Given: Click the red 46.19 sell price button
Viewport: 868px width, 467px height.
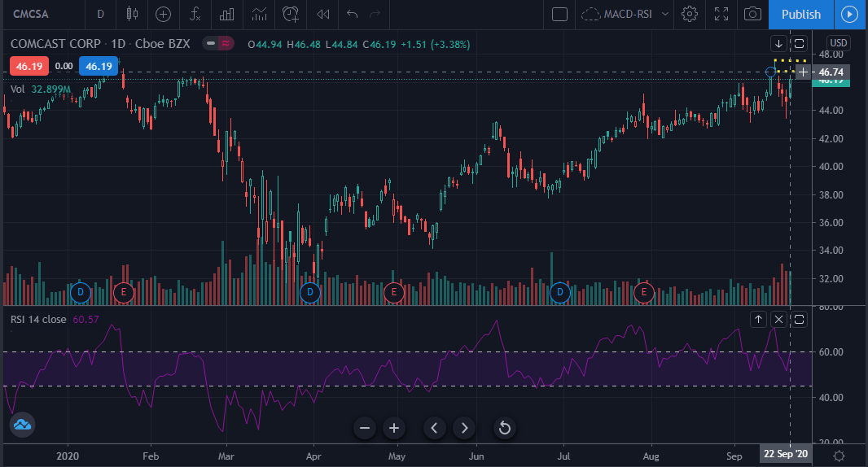Looking at the screenshot, I should point(29,67).
